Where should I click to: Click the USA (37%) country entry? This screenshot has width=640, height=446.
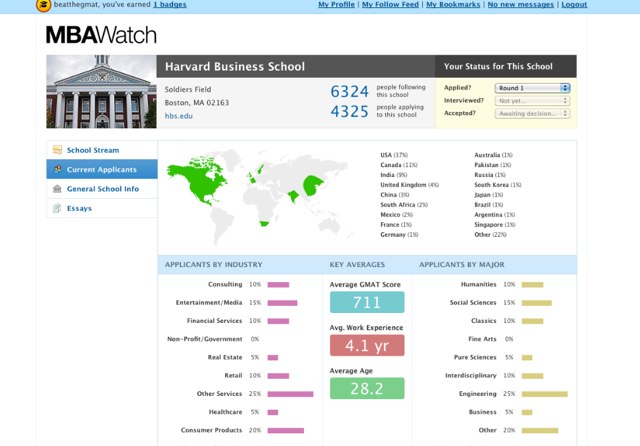tap(394, 155)
